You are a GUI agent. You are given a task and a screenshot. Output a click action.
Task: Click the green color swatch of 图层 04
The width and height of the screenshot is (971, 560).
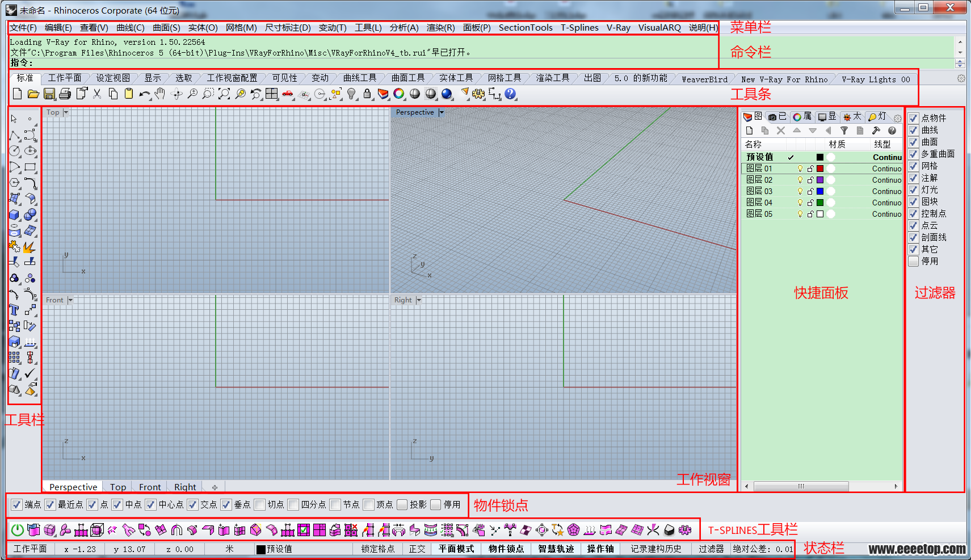[819, 203]
